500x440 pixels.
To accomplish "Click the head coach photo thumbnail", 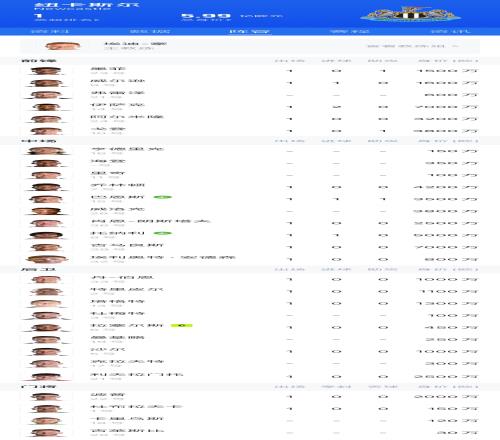I will pos(62,46).
